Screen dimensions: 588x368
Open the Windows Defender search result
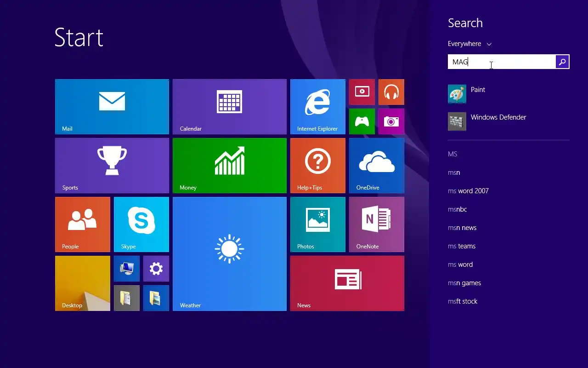509,121
